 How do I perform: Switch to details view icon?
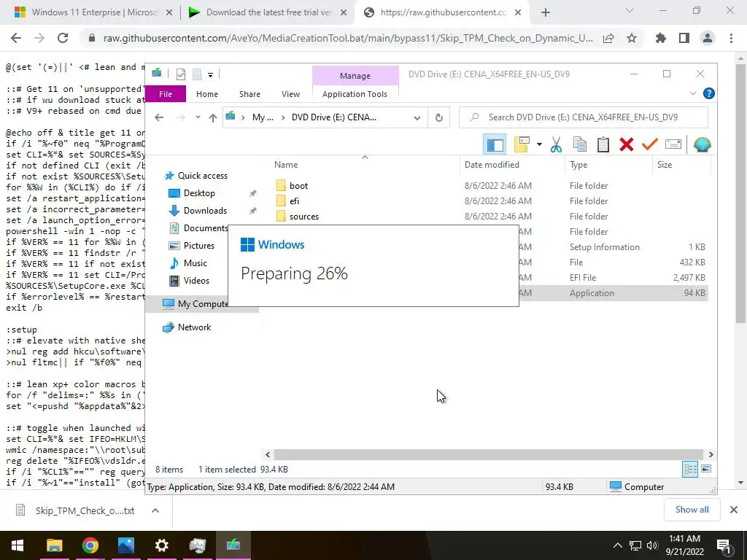point(690,469)
